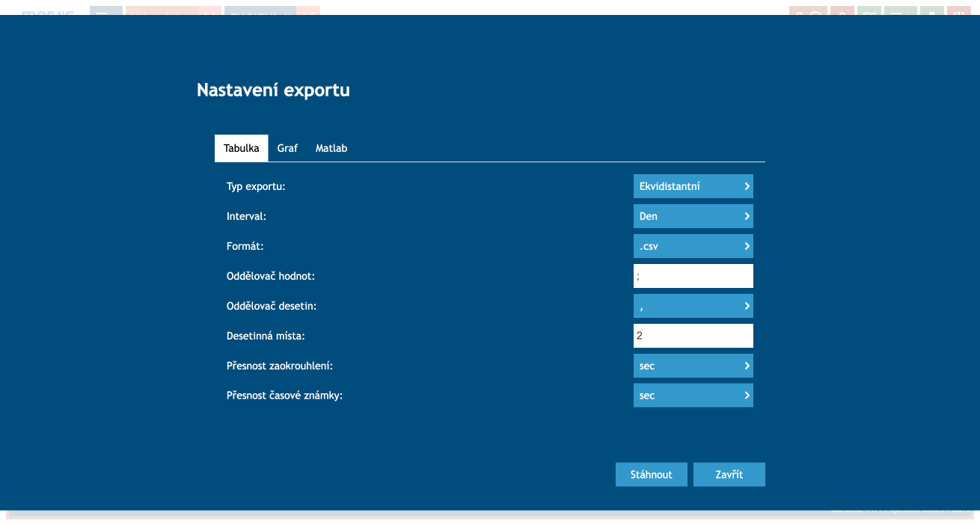Click the Přesnost časové známky label
Screen dimensions: 980x525
coord(284,396)
